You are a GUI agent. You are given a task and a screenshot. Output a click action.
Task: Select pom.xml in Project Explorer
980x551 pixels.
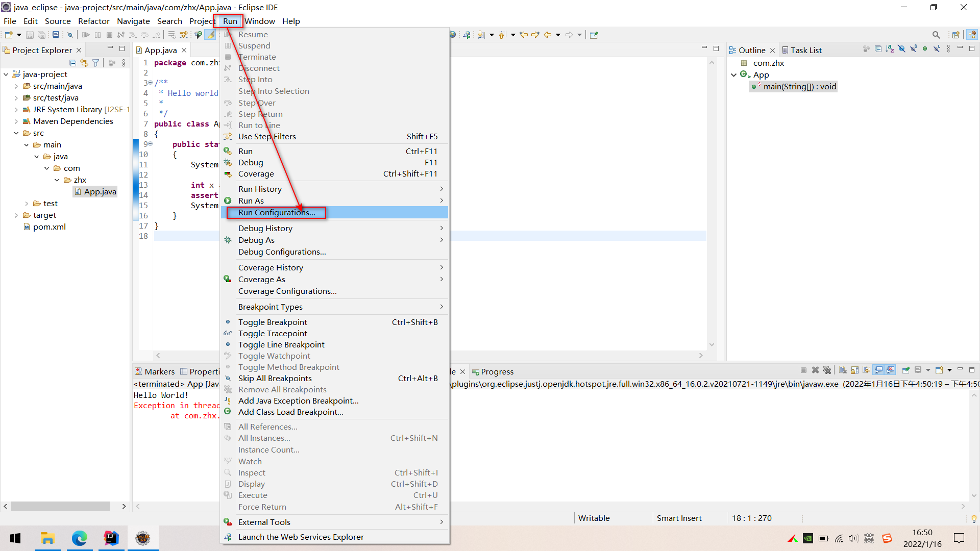click(x=49, y=227)
